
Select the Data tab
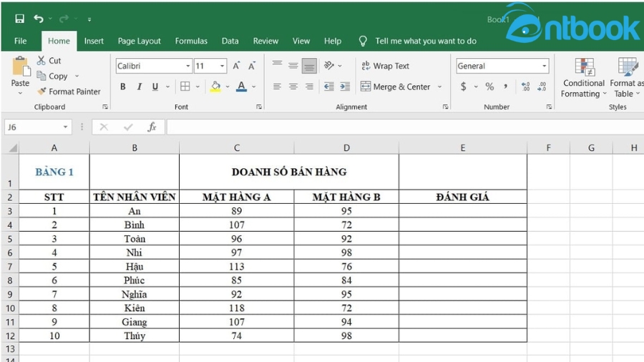click(230, 41)
